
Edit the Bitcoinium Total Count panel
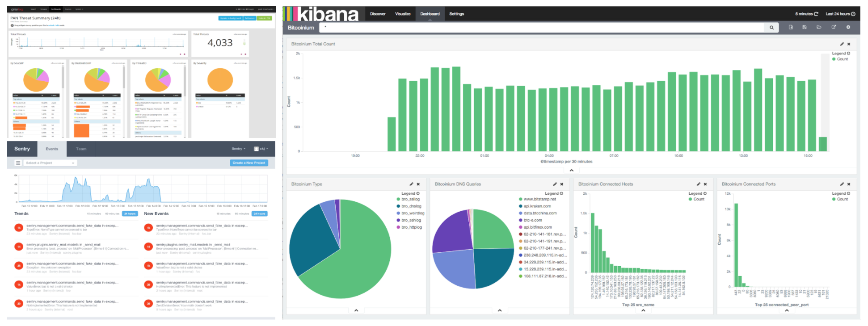click(842, 44)
